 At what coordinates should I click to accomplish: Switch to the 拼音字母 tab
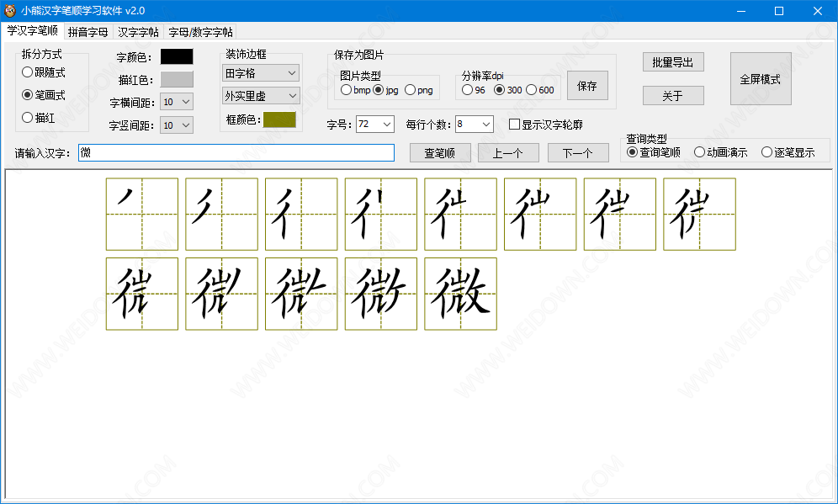(x=88, y=32)
